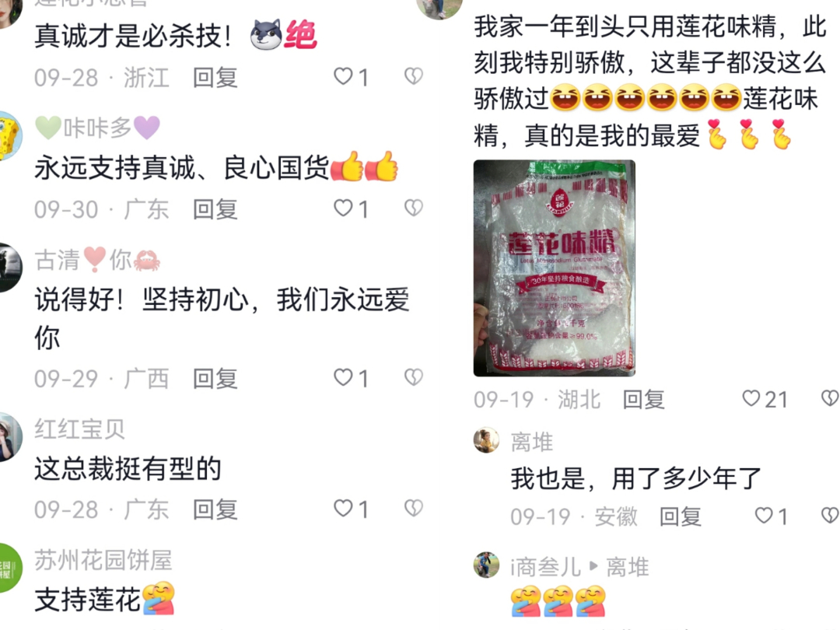The image size is (840, 630).
Task: Reply to 咔咔多's 09-30 广东 comment
Action: click(x=215, y=209)
